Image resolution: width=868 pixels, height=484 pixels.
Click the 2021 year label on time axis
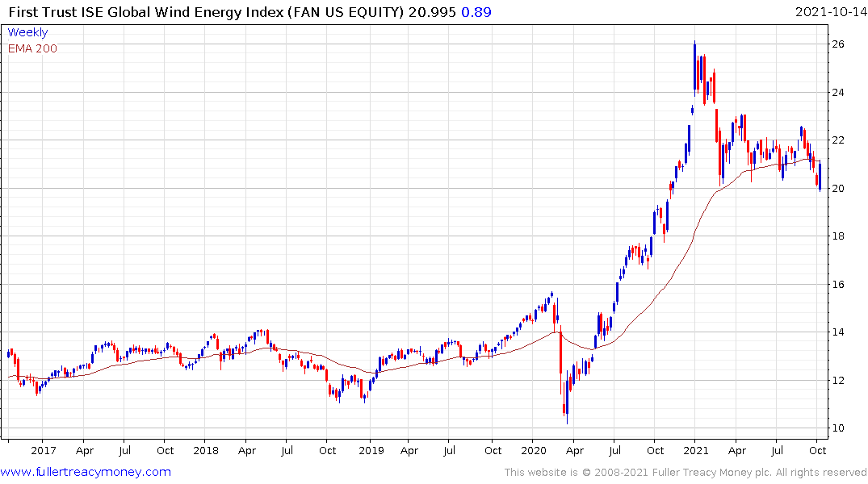pyautogui.click(x=696, y=450)
